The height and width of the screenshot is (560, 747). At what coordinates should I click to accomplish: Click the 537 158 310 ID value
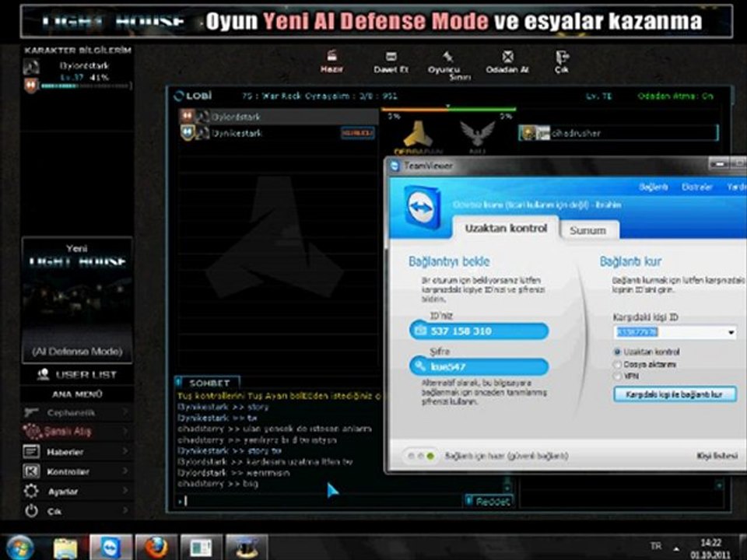pos(461,331)
